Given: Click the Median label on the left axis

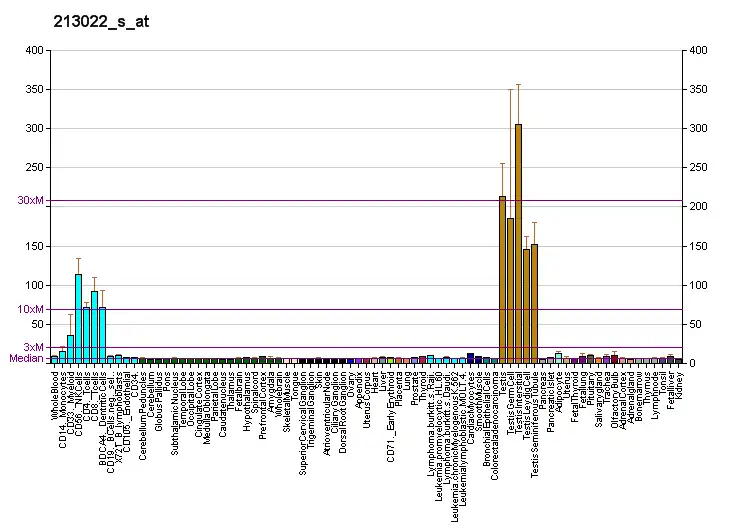Looking at the screenshot, I should click(26, 358).
